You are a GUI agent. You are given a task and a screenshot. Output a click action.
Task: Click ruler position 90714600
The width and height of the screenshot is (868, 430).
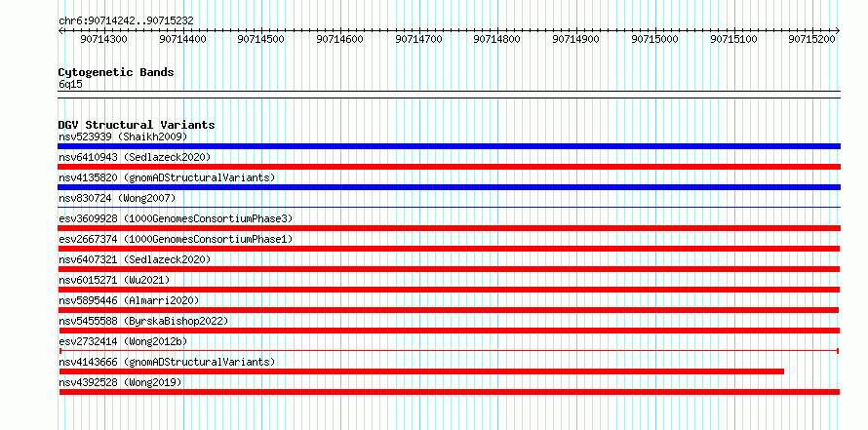coord(340,39)
